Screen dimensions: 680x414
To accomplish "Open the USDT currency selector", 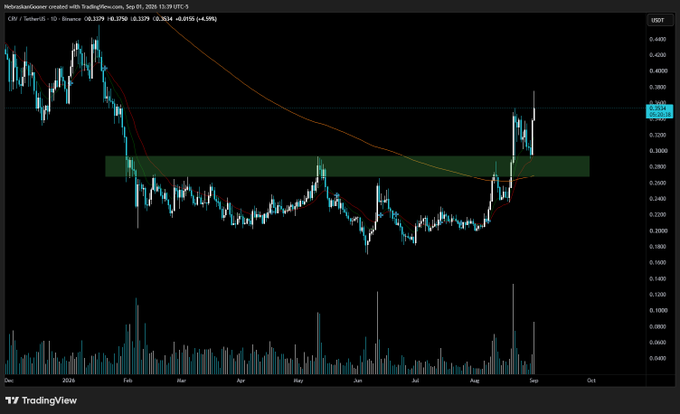I will pyautogui.click(x=658, y=20).
